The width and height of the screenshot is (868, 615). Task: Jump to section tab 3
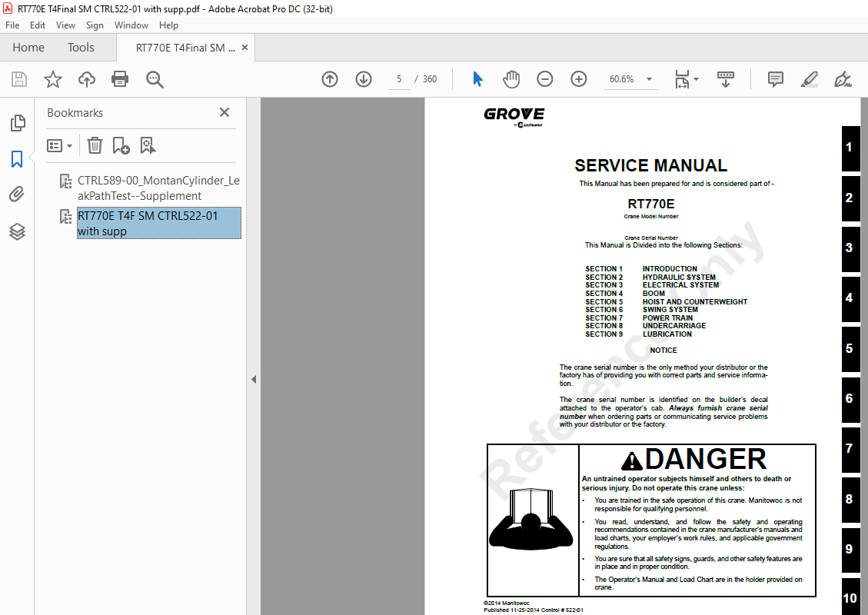[850, 248]
